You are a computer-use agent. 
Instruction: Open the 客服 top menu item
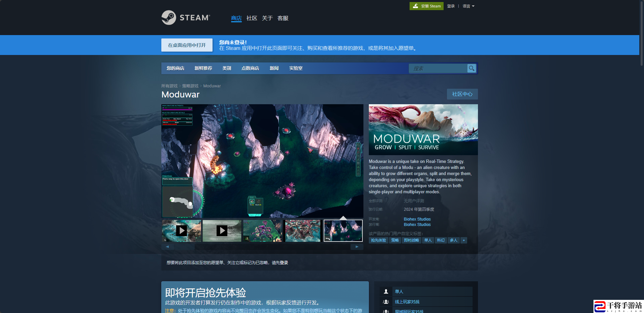tap(283, 18)
